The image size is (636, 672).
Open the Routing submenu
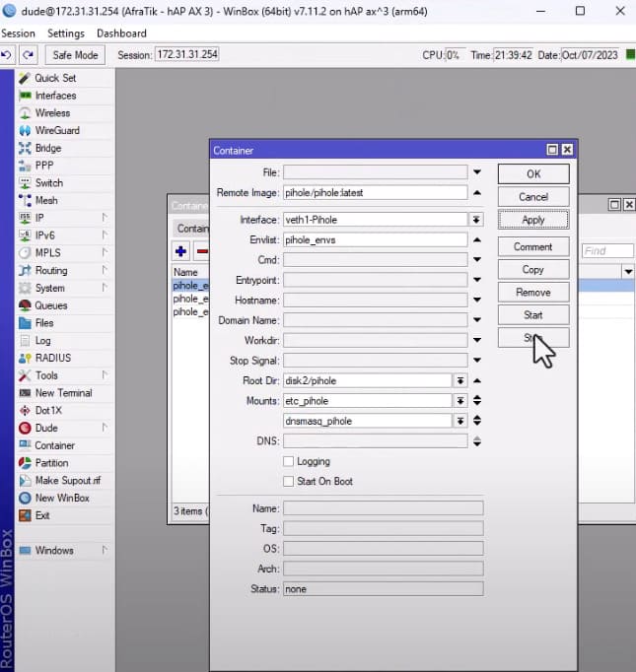[x=105, y=270]
